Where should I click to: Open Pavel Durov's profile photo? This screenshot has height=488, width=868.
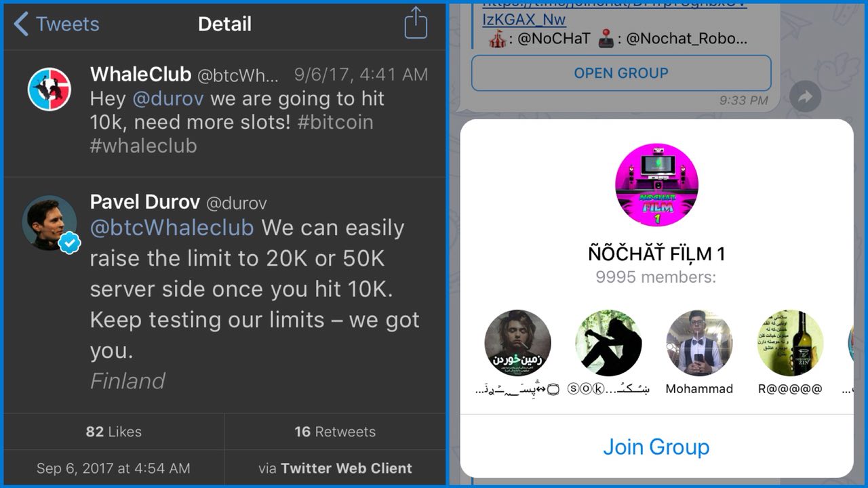click(x=50, y=224)
